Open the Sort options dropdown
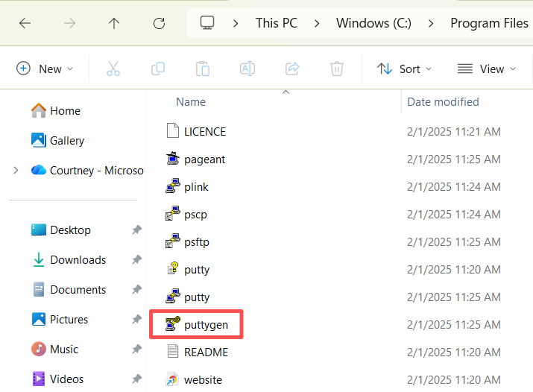 coord(405,69)
